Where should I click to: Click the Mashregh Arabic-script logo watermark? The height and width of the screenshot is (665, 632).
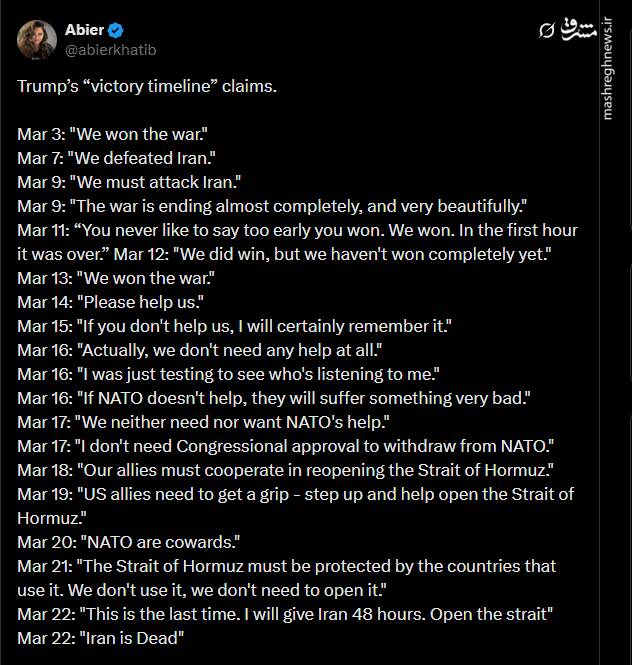577,29
